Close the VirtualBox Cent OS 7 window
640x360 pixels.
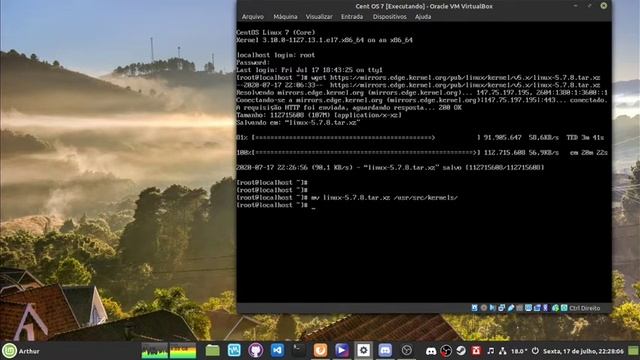click(x=603, y=6)
